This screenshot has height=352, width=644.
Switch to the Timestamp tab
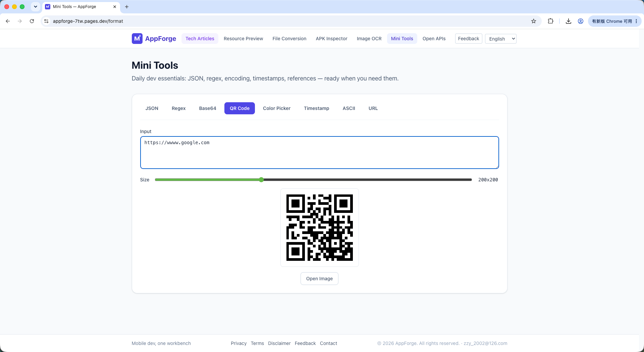(x=316, y=108)
